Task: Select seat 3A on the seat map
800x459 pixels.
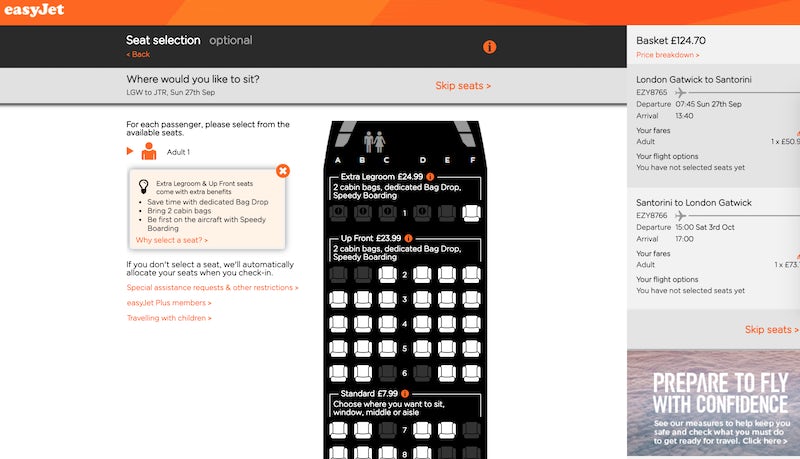Action: click(338, 299)
